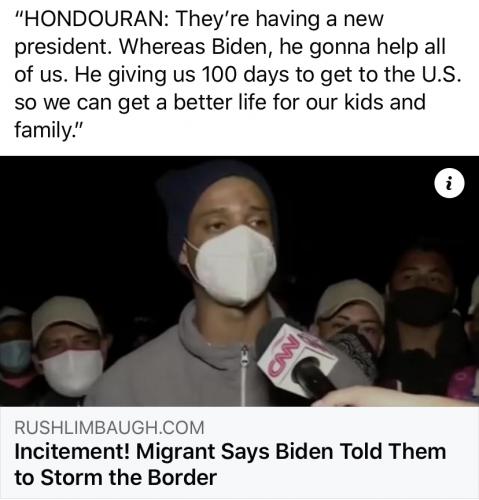Viewport: 479px width, 500px height.
Task: Open the link preview image
Action: point(239,281)
